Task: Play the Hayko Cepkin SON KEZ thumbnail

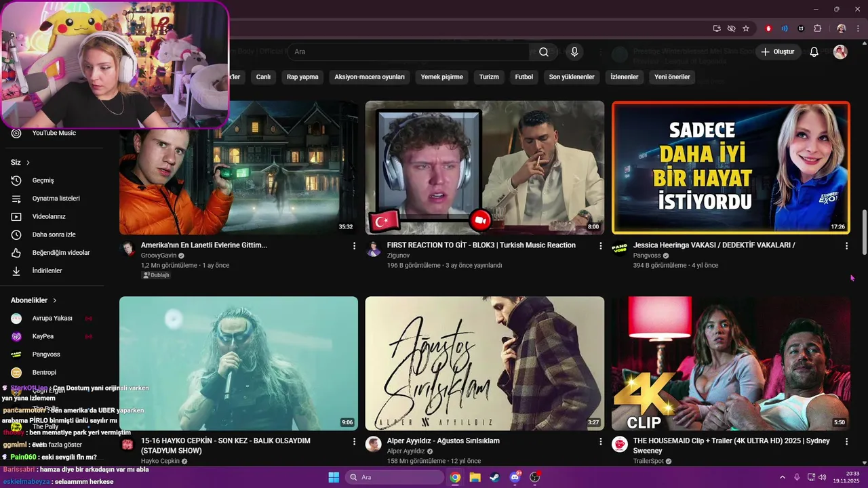Action: tap(239, 363)
